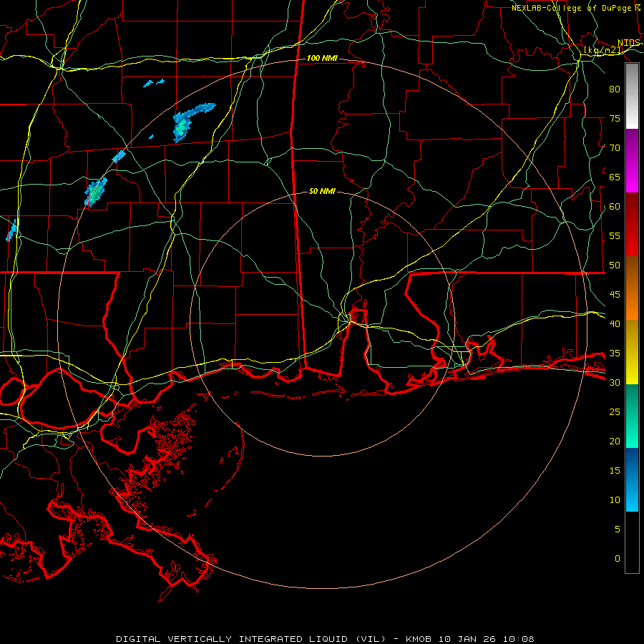Pick the magenta-purple segment of the color bar
This screenshot has height=644, width=644.
pyautogui.click(x=632, y=160)
